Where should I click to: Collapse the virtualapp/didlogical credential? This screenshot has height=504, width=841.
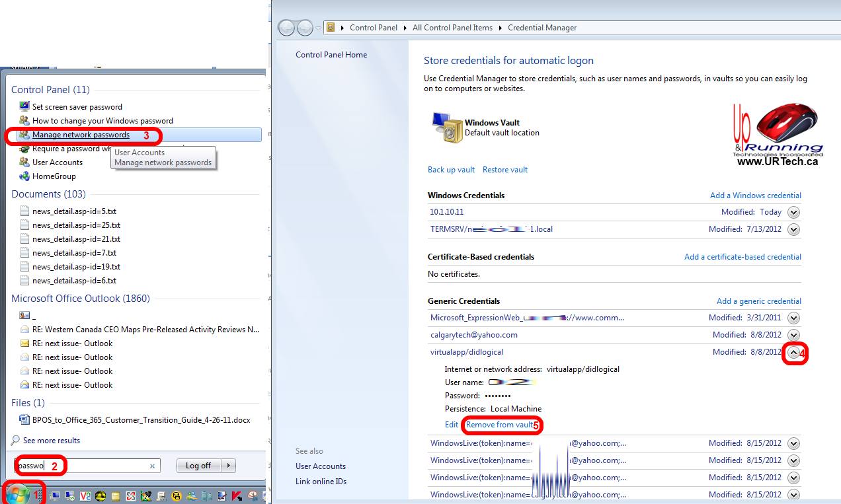coord(793,353)
